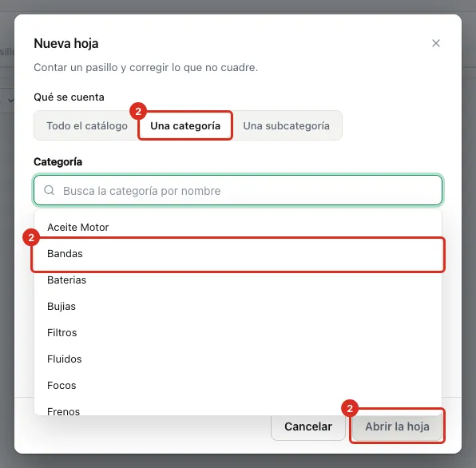Choose Focos from the list
The height and width of the screenshot is (468, 476).
click(x=238, y=386)
